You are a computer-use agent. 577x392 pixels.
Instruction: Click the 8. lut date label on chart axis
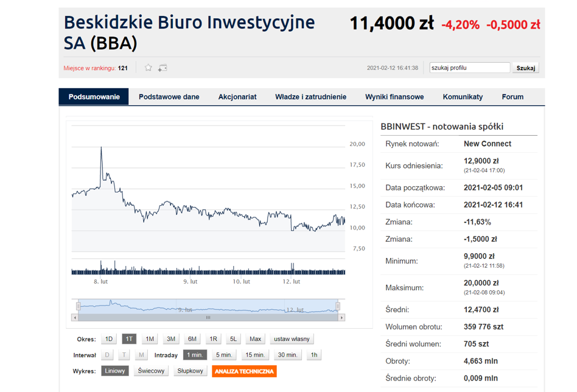pyautogui.click(x=100, y=282)
